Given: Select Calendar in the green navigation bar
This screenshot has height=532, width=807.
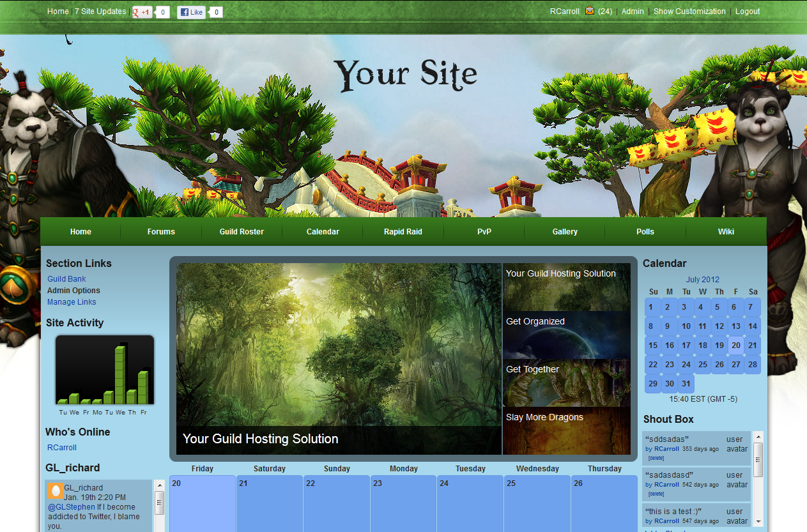Looking at the screenshot, I should point(323,232).
